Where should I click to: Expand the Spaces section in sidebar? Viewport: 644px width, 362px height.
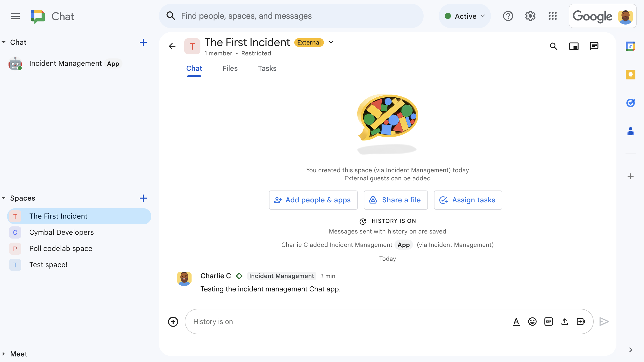point(4,198)
